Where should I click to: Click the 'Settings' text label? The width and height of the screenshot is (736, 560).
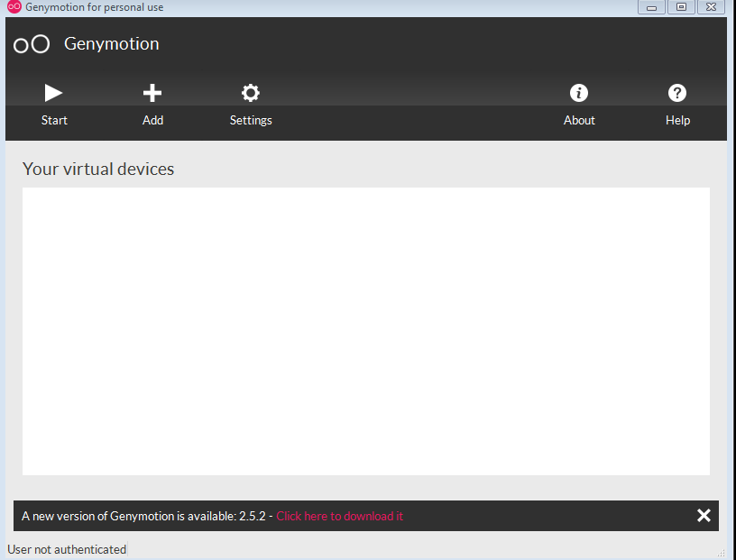(x=251, y=120)
